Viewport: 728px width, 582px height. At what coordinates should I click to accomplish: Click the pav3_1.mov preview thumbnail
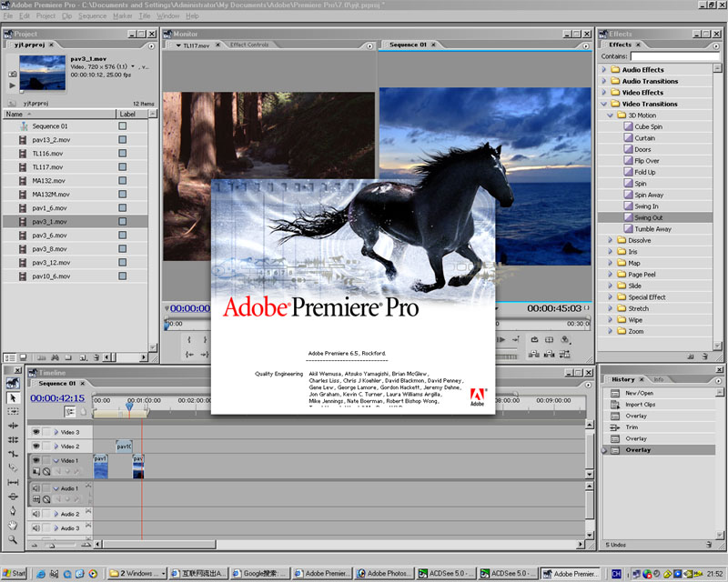42,73
